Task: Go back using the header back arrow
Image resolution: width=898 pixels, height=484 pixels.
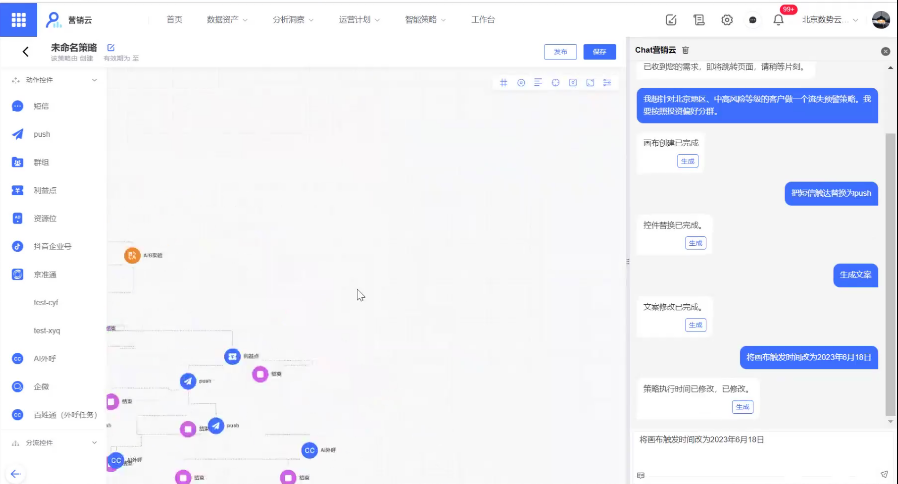Action: [26, 52]
